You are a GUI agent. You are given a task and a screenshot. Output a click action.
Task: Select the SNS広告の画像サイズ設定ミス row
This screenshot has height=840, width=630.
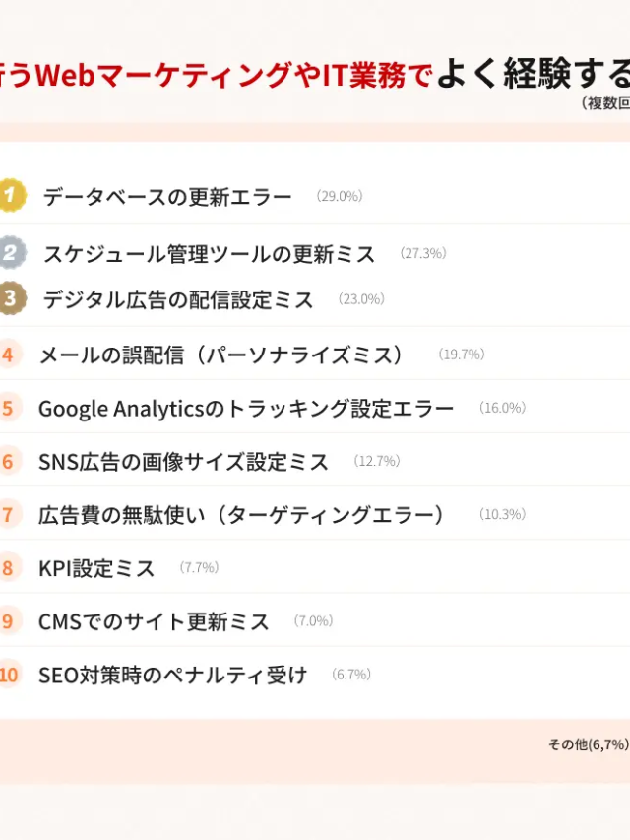point(183,461)
